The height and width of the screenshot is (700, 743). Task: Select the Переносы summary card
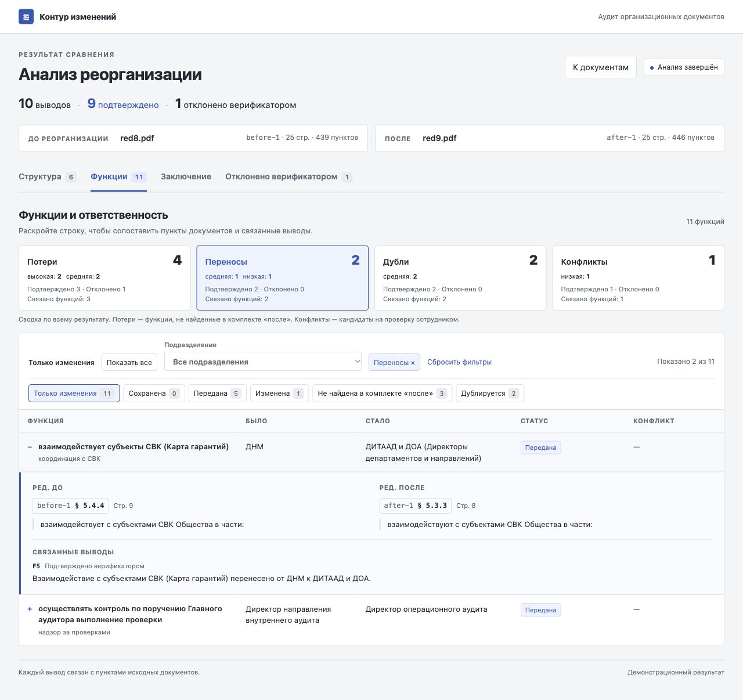(283, 278)
